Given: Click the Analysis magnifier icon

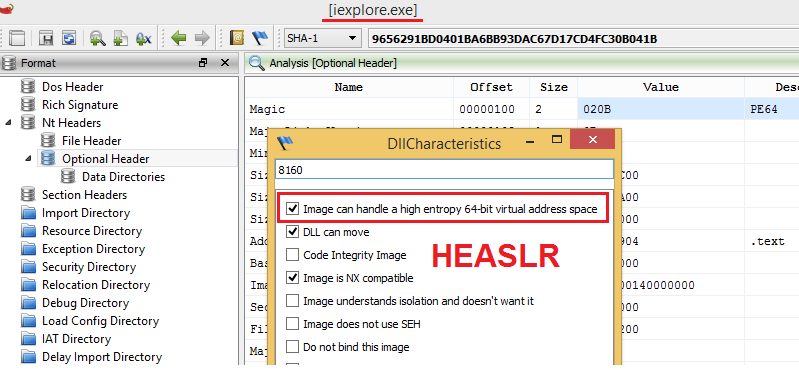Looking at the screenshot, I should click(256, 63).
